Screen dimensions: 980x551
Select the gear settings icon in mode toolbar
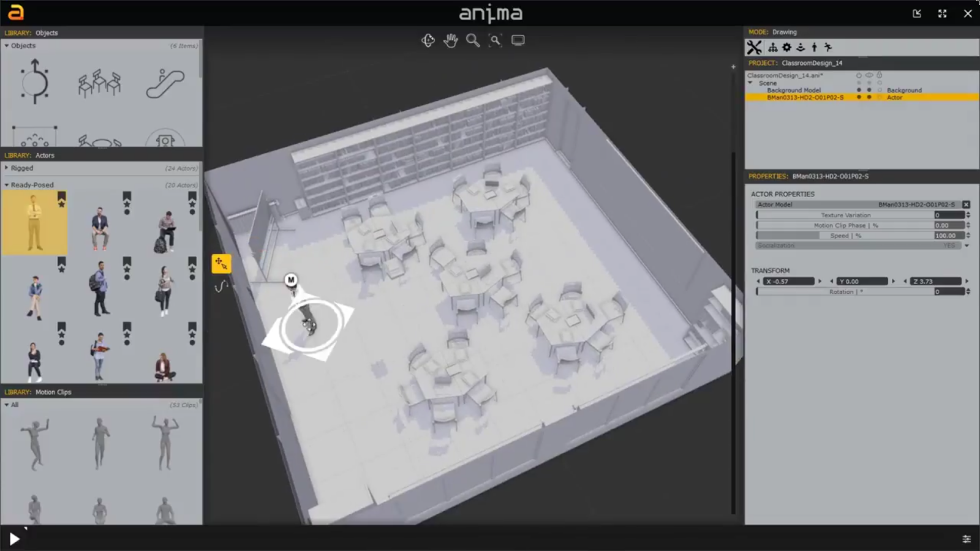coord(786,47)
